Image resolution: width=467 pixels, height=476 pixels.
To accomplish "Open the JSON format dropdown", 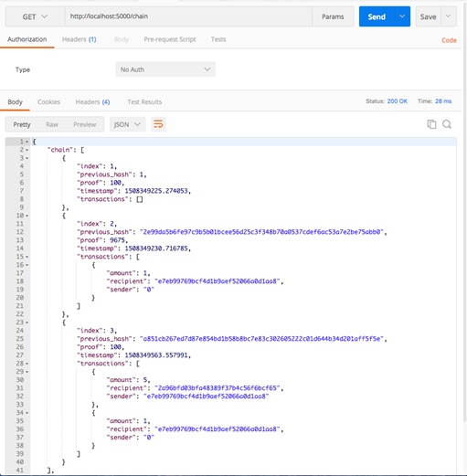I will 127,124.
